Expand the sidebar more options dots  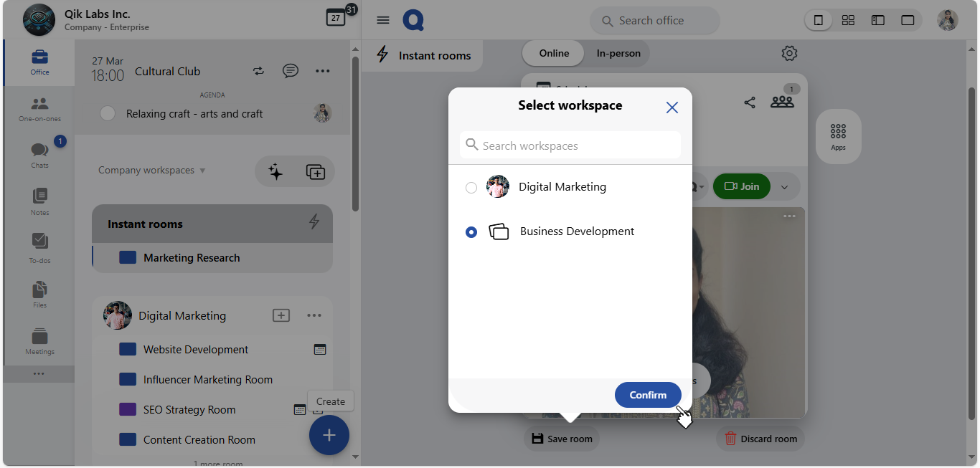tap(39, 373)
